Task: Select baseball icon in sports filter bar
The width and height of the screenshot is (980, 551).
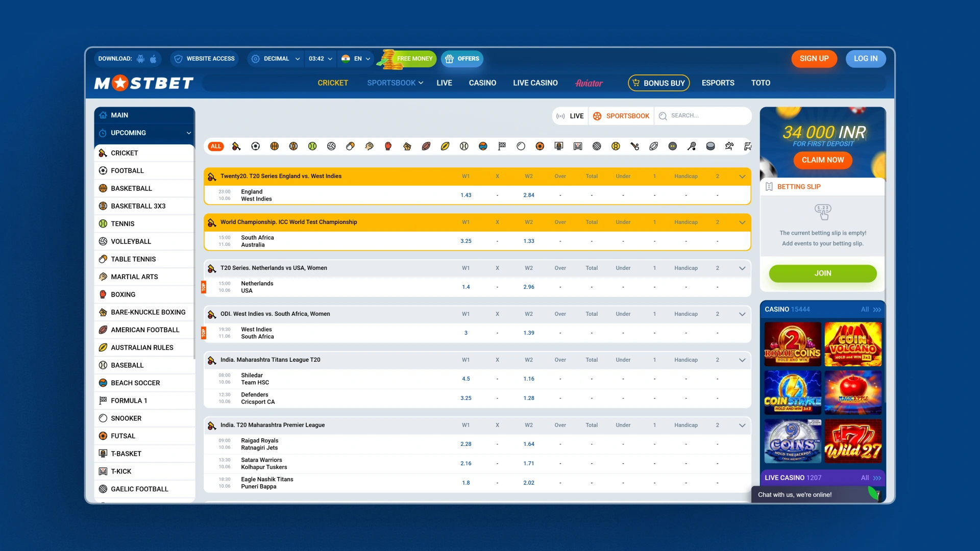Action: tap(464, 146)
